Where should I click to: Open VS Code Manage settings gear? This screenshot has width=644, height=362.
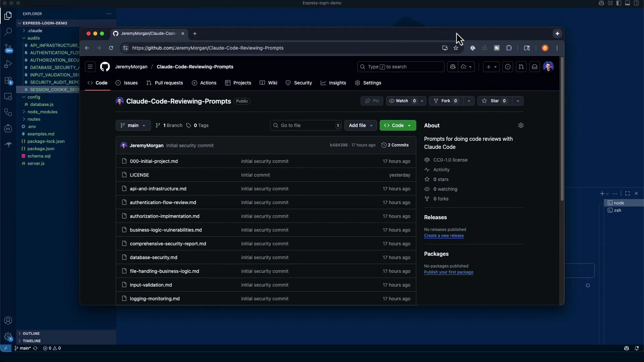click(x=8, y=337)
